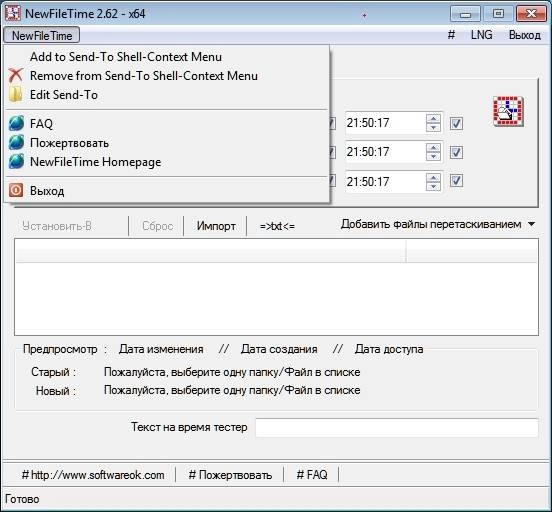
Task: Click # Пожертвовать in the bottom bar
Action: click(x=230, y=475)
